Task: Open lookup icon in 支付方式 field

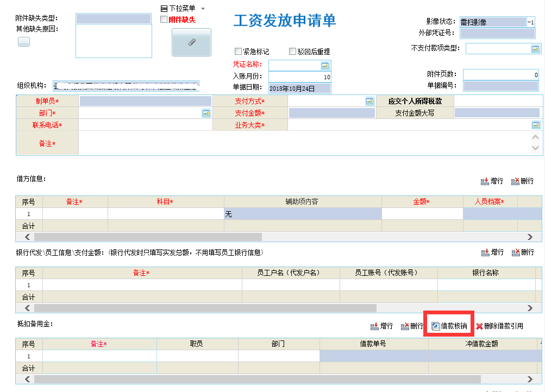Action: pyautogui.click(x=369, y=101)
